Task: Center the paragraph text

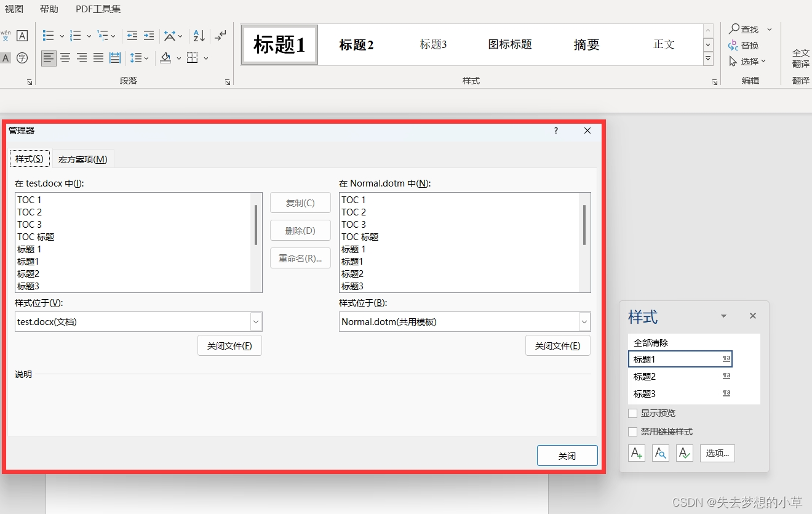Action: 65,58
